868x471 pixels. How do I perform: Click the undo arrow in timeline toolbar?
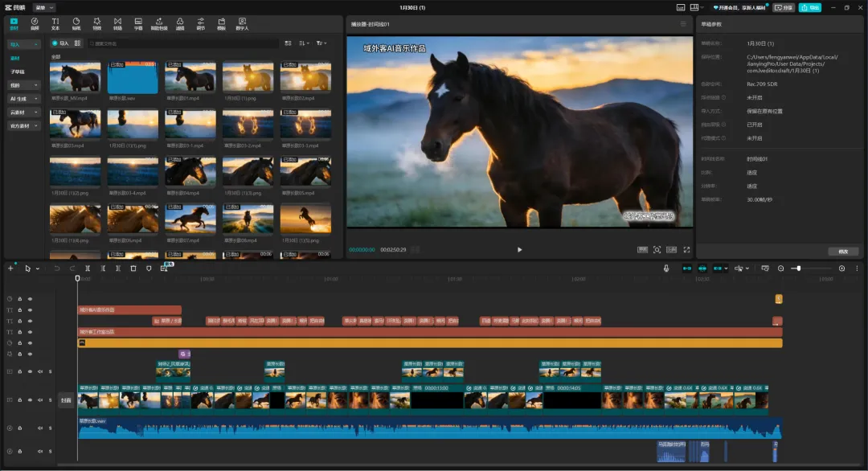[x=57, y=268]
